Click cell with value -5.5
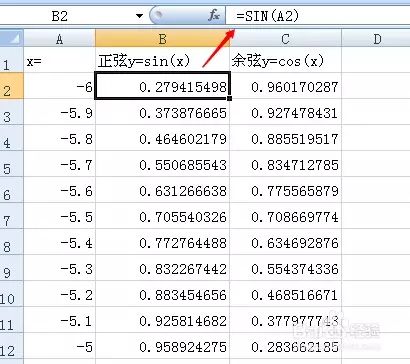This screenshot has width=410, height=364. pos(59,216)
